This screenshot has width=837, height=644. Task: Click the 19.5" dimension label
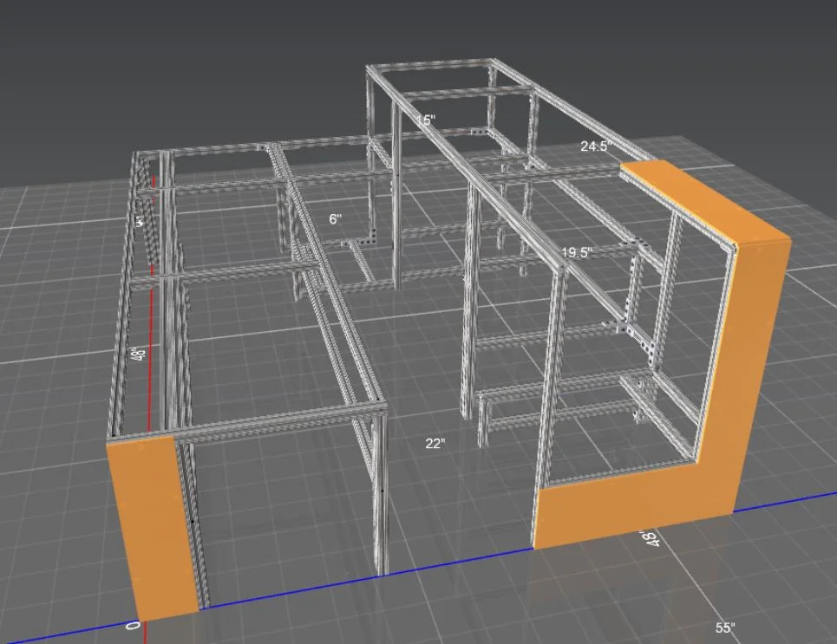577,252
